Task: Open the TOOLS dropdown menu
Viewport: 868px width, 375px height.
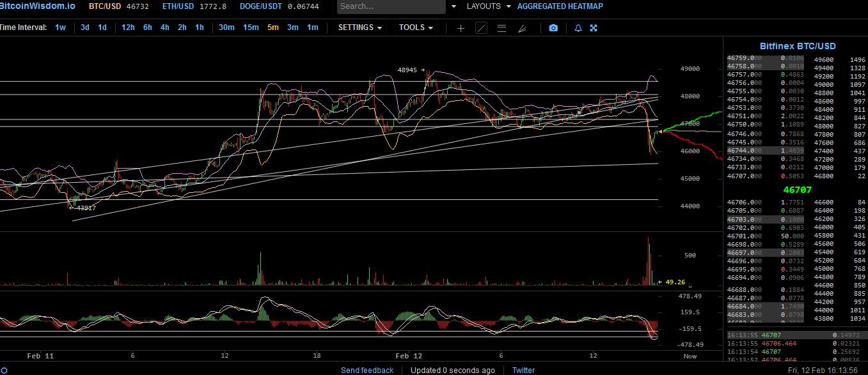Action: point(416,27)
